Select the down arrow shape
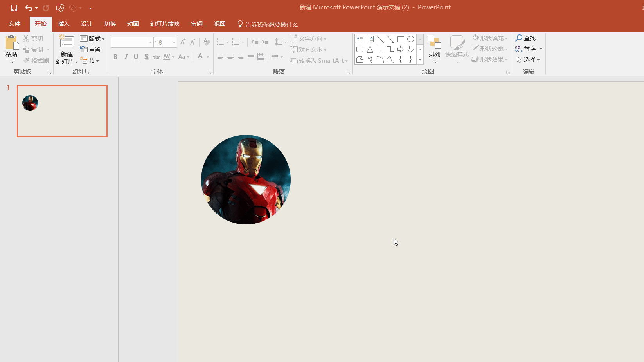 (411, 49)
